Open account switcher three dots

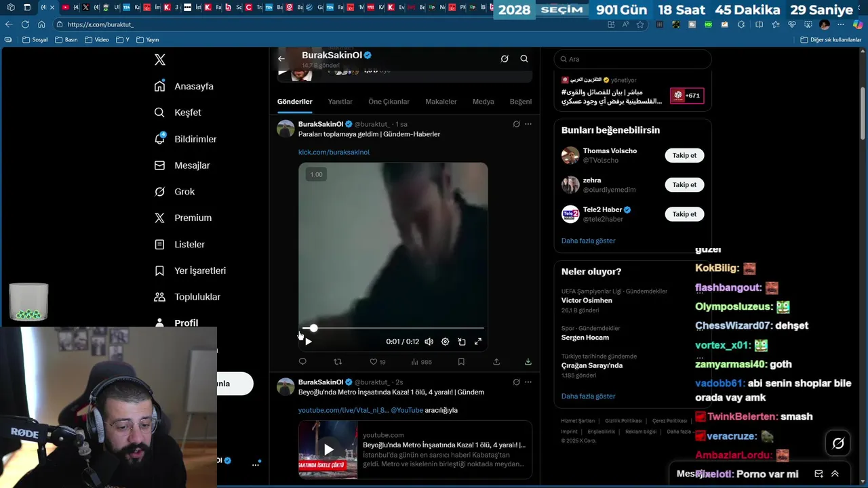point(256,464)
